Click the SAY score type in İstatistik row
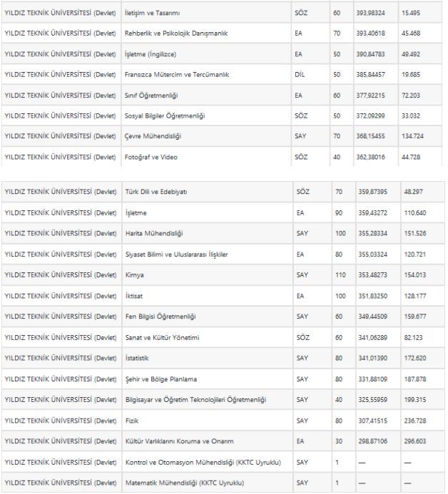 coord(302,358)
